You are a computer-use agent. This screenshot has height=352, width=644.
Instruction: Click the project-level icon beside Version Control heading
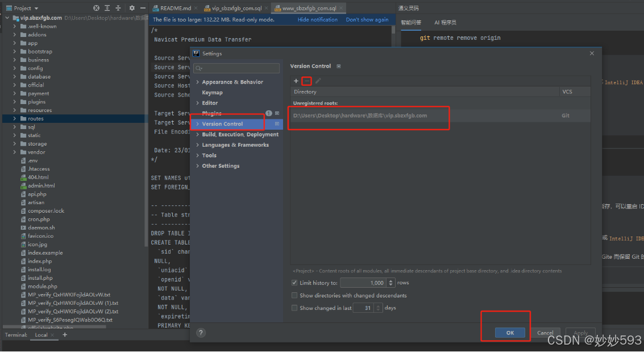tap(338, 66)
